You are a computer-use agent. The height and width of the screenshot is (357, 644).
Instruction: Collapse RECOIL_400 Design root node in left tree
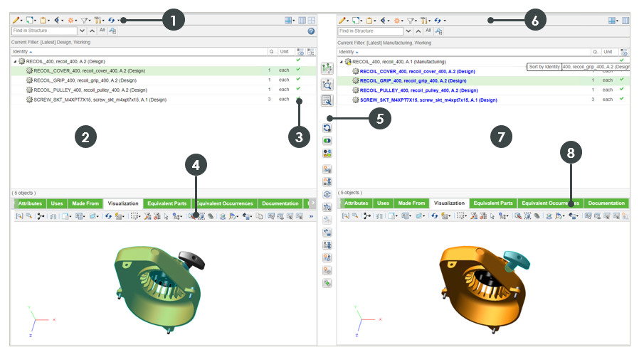(15, 62)
